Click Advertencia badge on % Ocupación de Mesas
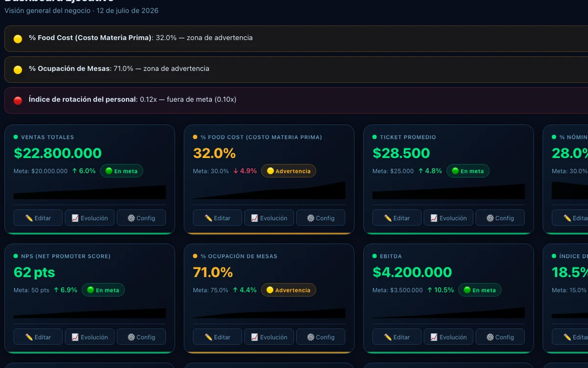This screenshot has height=368, width=588. click(x=289, y=290)
